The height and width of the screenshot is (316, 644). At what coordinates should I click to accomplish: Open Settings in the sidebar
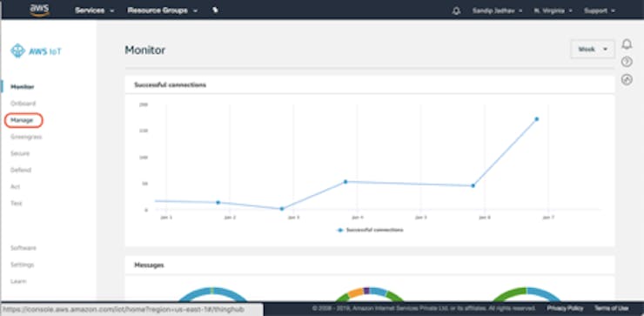tap(22, 265)
